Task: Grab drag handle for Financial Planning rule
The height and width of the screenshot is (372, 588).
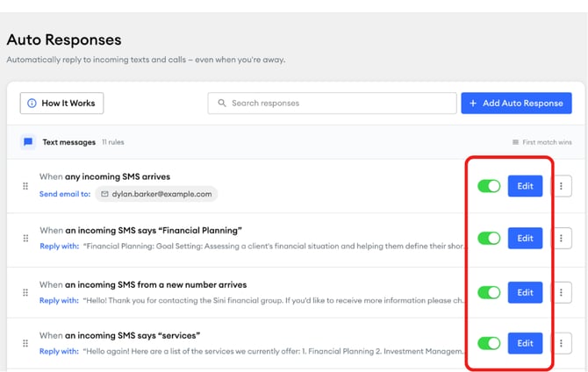Action: 25,238
